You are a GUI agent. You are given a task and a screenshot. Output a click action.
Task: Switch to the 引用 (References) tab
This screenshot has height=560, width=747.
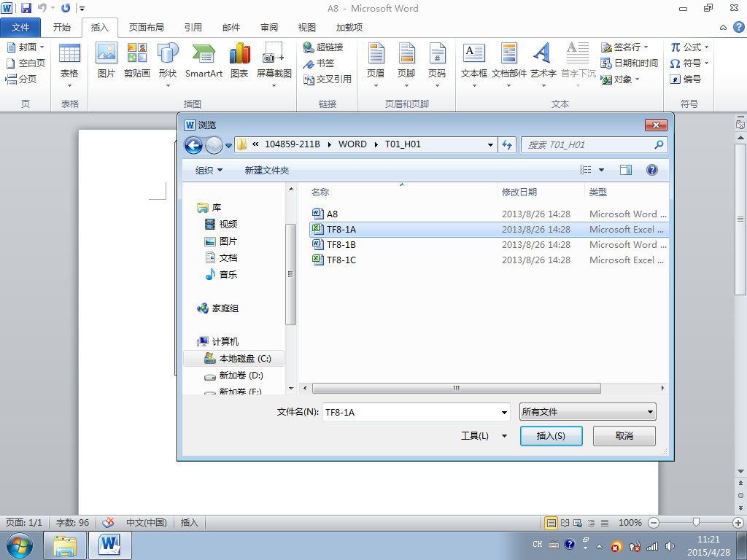click(x=193, y=28)
